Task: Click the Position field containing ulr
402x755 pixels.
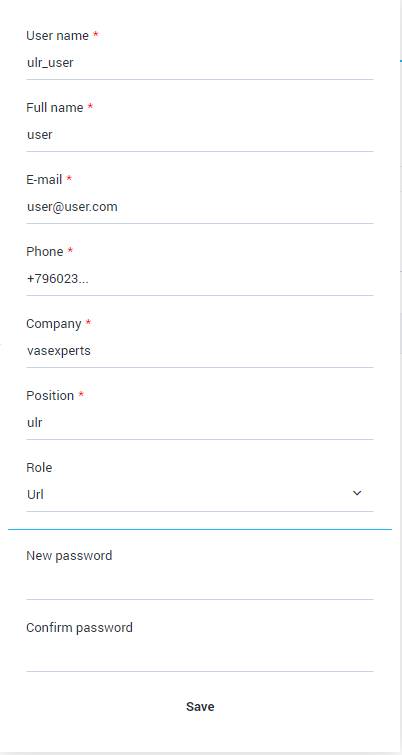Action: 200,423
